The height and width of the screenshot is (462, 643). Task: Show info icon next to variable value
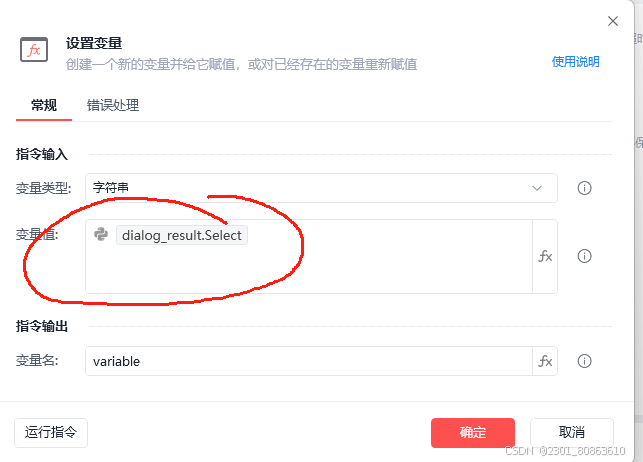point(584,256)
